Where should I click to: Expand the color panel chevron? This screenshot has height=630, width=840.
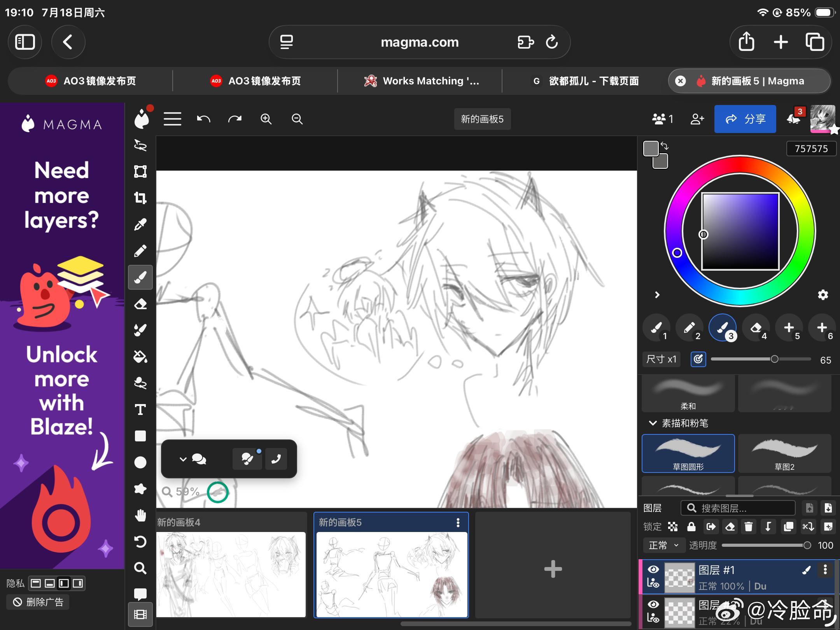click(657, 295)
